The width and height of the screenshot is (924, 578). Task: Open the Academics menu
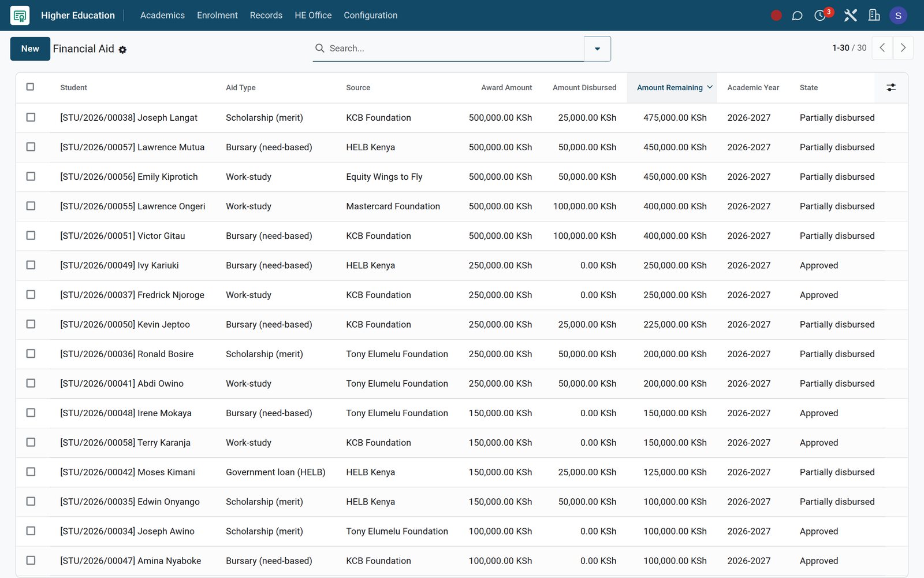162,16
